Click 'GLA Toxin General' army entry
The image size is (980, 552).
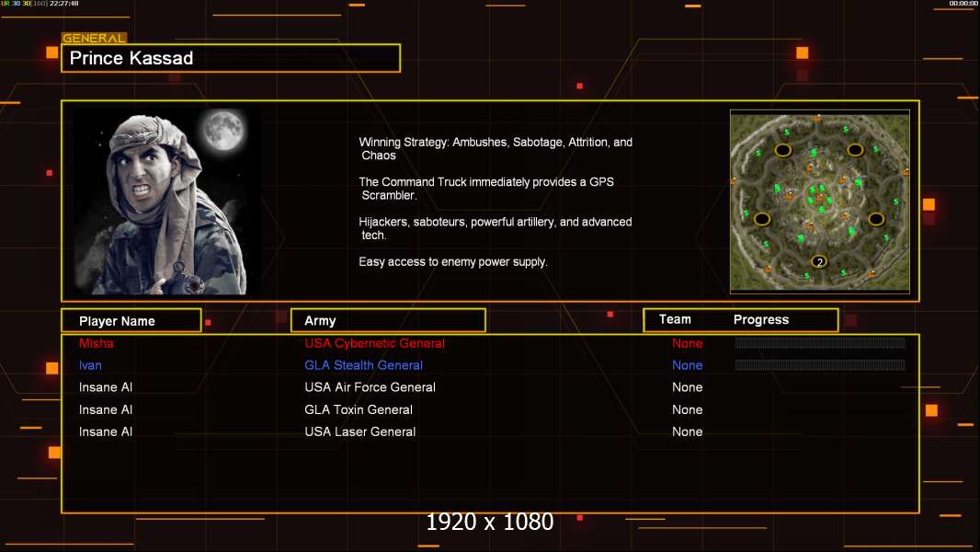pos(359,409)
